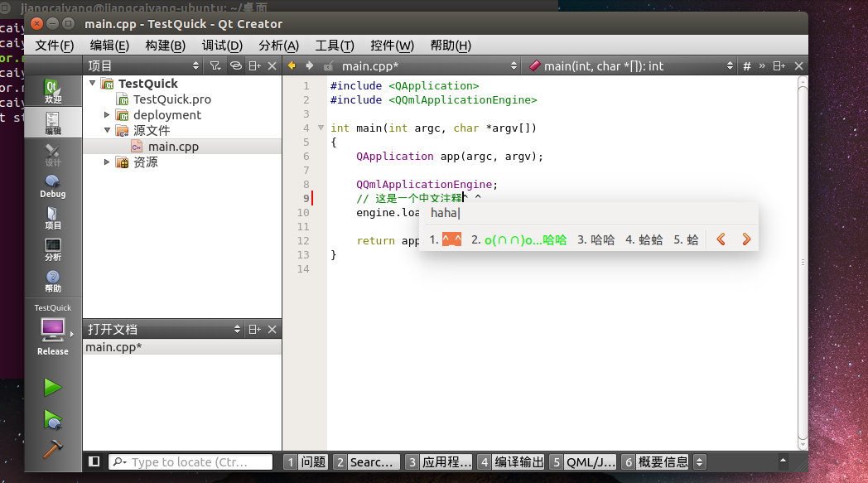Go back in editor navigation history
This screenshot has width=868, height=483.
(x=292, y=66)
